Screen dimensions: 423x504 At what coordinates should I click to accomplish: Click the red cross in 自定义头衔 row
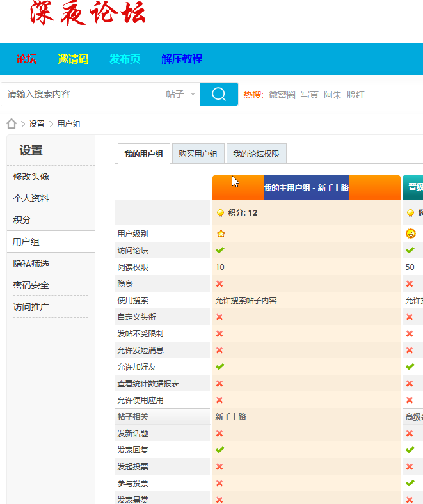click(x=219, y=317)
